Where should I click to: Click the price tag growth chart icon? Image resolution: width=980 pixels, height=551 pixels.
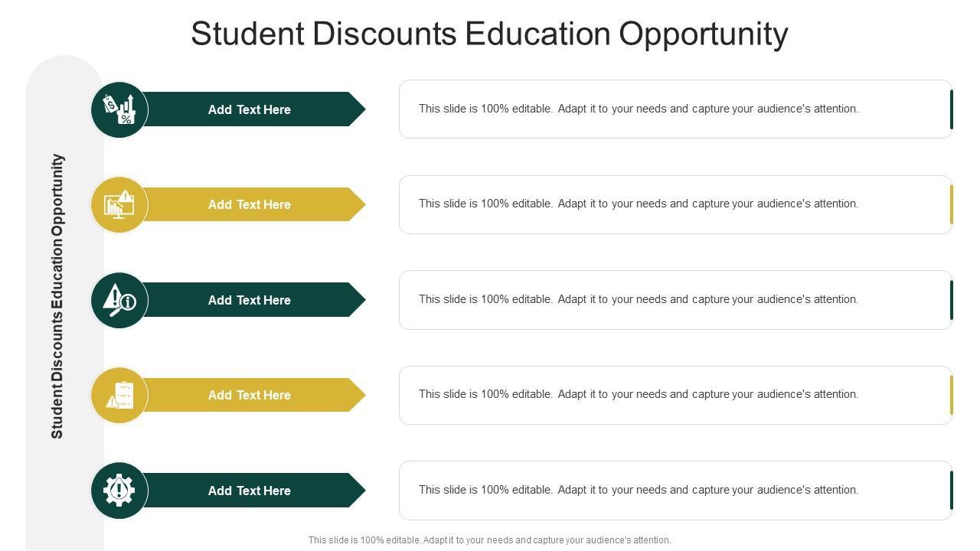(x=119, y=109)
